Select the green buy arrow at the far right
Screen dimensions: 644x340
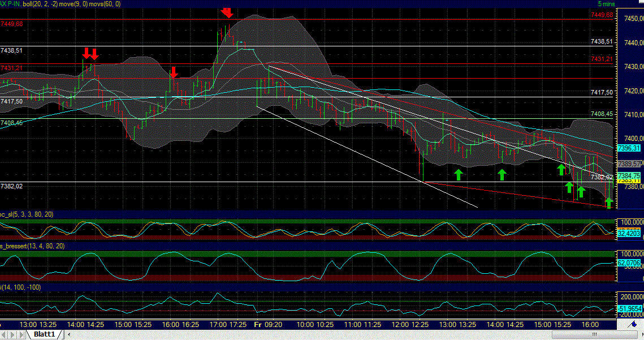point(609,203)
